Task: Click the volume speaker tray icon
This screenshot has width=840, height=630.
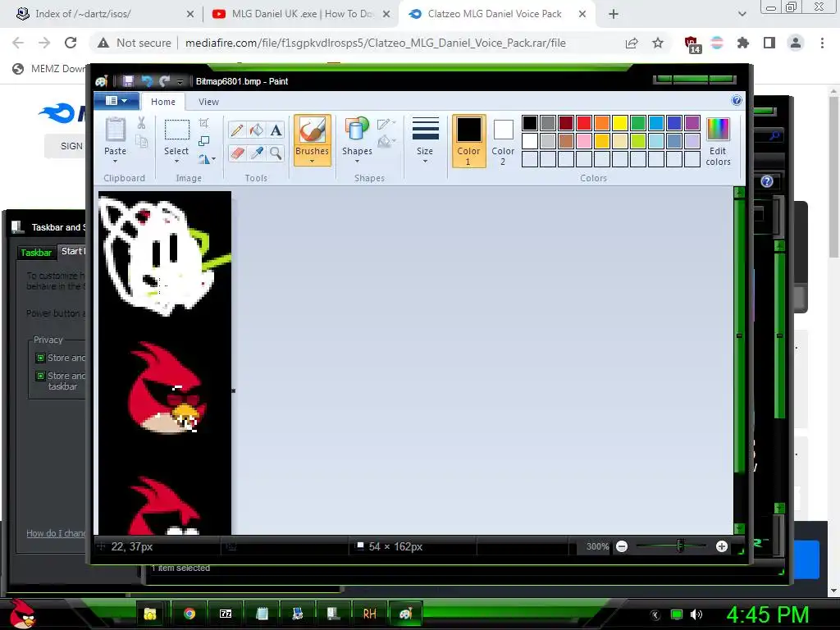Action: click(x=696, y=614)
